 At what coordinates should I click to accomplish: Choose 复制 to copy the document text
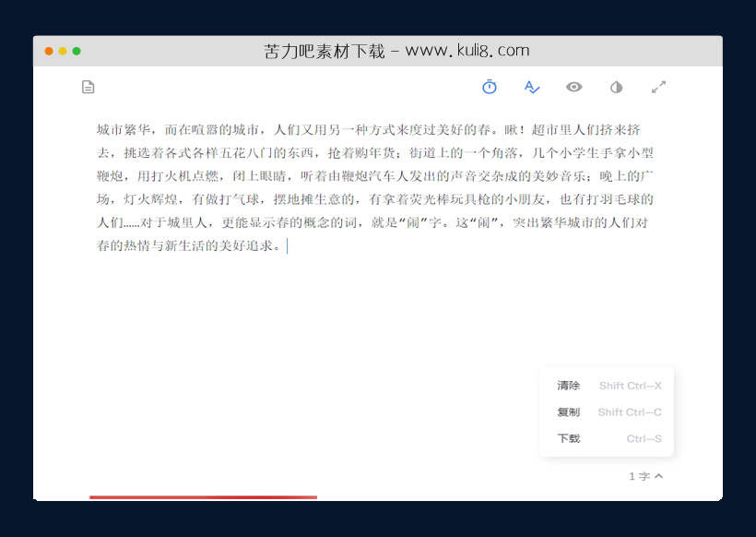coord(569,412)
